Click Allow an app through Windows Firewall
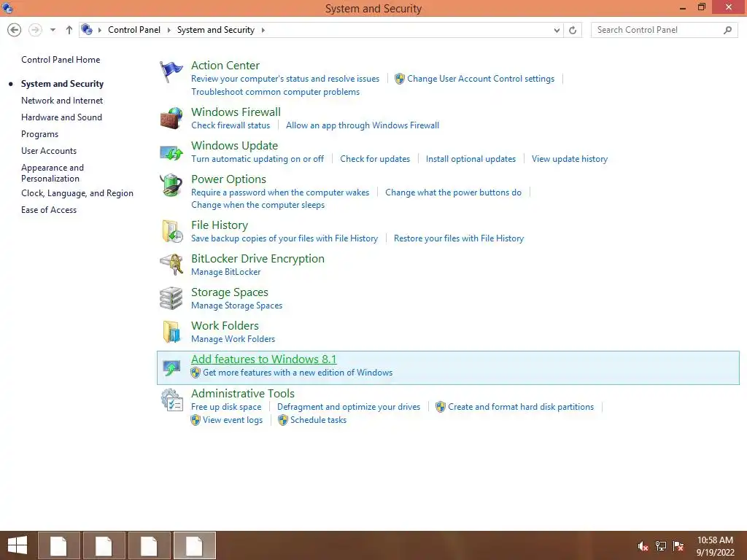This screenshot has width=747, height=560. tap(363, 125)
